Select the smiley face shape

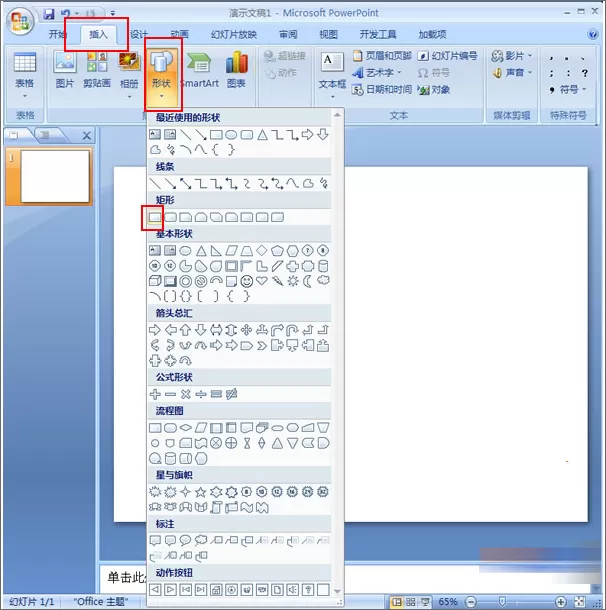(x=247, y=281)
